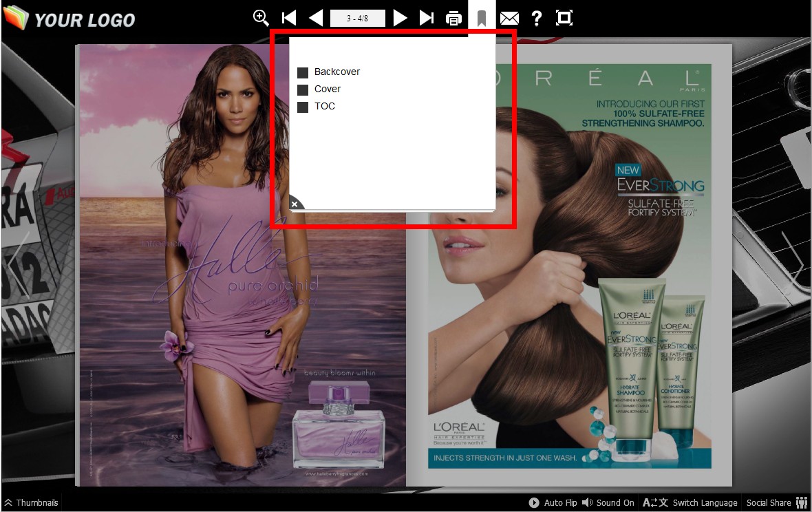Open the Thumbnails panel
The height and width of the screenshot is (512, 812).
point(32,502)
